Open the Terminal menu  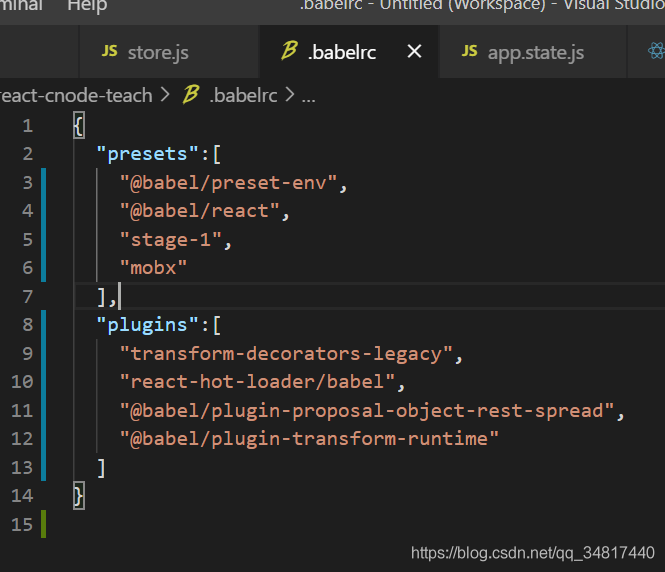(21, 6)
